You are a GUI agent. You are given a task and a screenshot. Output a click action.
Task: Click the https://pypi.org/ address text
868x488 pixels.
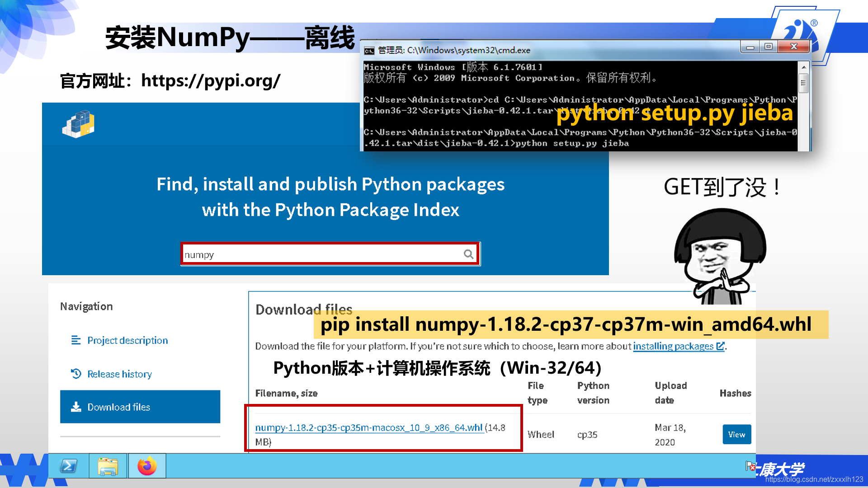pos(211,80)
